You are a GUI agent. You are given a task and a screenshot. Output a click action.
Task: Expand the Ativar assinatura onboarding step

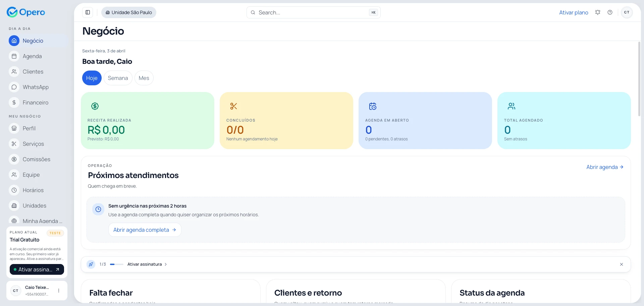coord(147,264)
